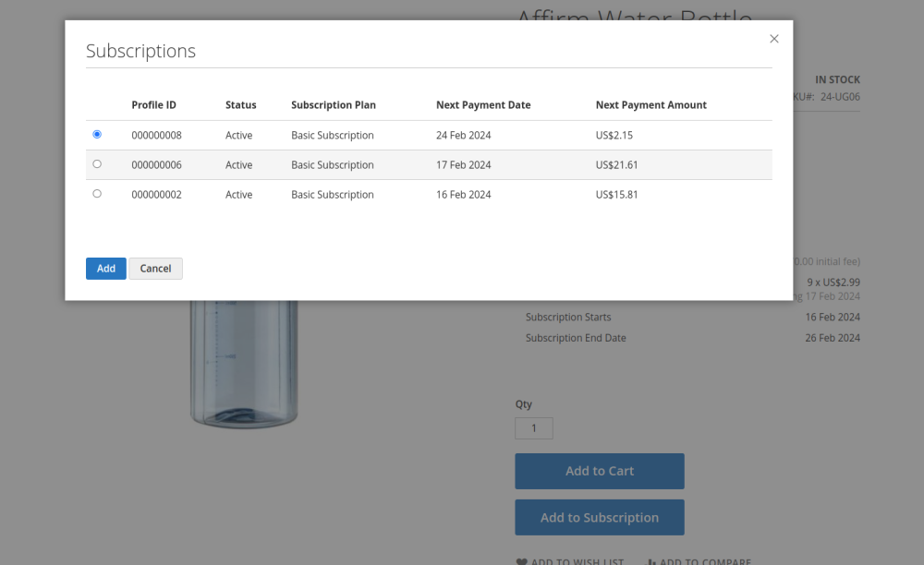Click the 9 x US$2.99 price text
The image size is (924, 565).
[x=833, y=282]
